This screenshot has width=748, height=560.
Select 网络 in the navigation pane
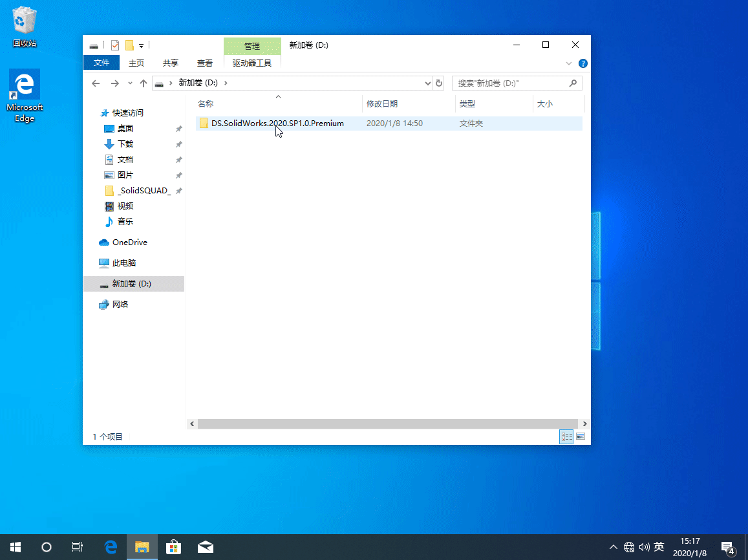coord(120,305)
